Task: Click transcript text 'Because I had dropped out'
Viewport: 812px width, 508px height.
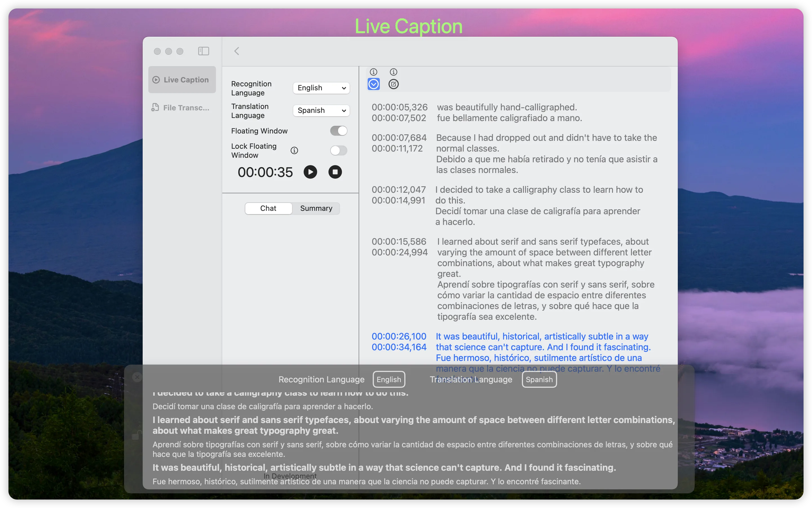Action: 491,138
